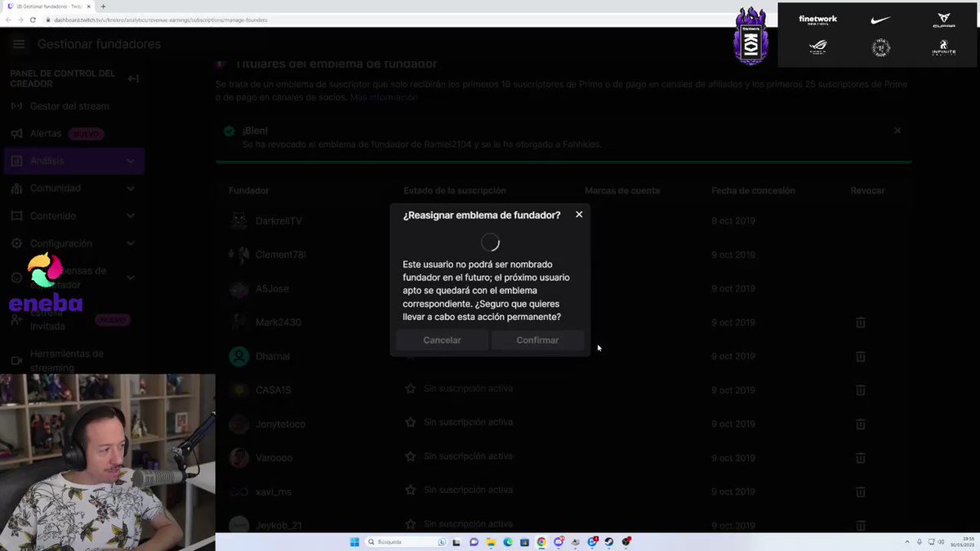Revoke founder badge for Mark2430

[860, 322]
